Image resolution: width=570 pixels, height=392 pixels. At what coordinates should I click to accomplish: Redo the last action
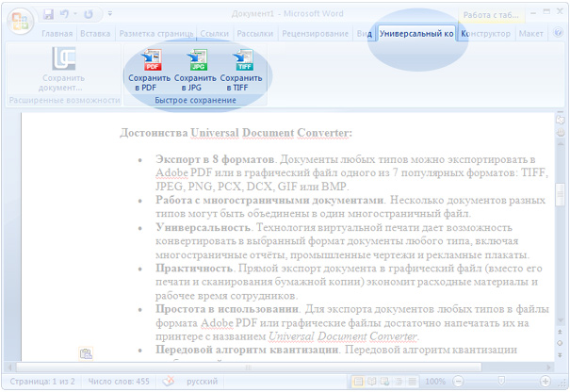pyautogui.click(x=89, y=14)
